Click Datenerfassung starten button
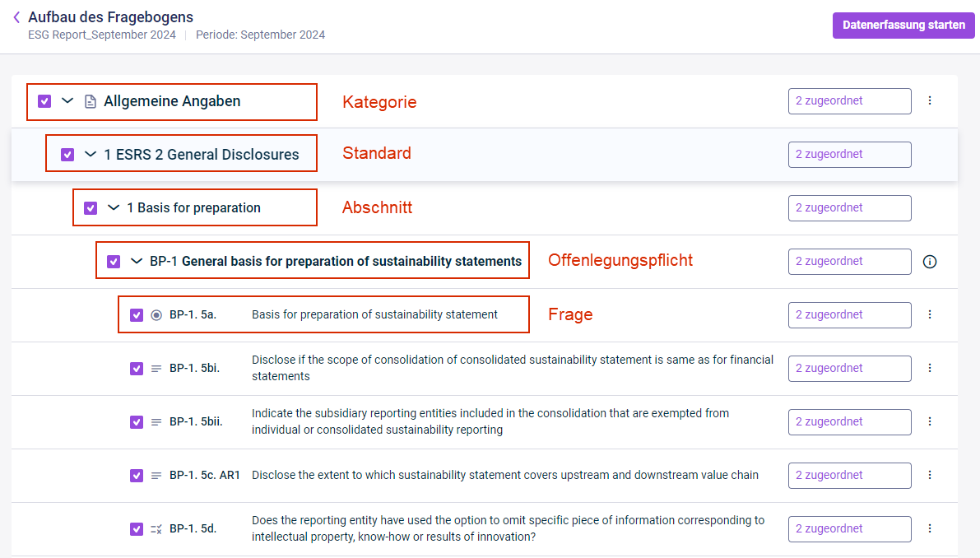The height and width of the screenshot is (558, 980). point(903,25)
